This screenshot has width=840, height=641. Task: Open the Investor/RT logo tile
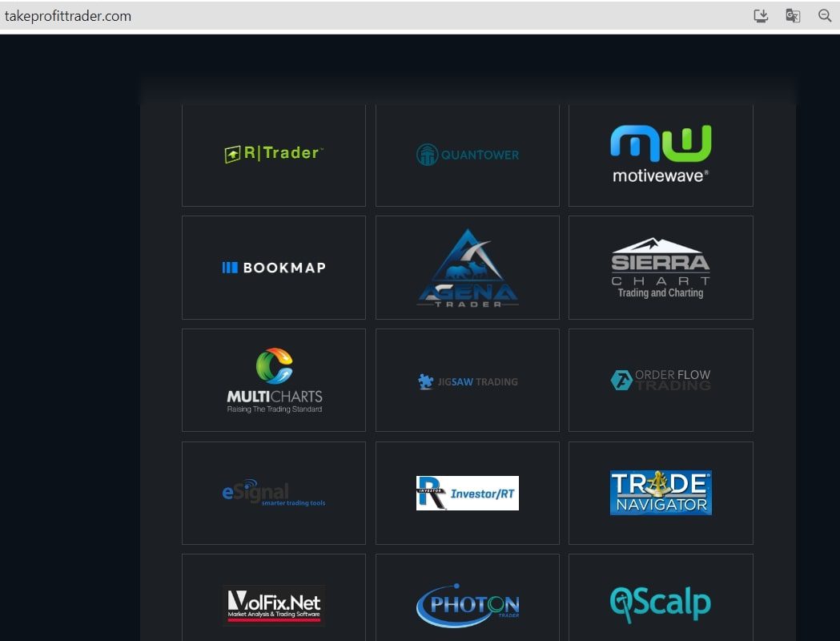pyautogui.click(x=467, y=493)
